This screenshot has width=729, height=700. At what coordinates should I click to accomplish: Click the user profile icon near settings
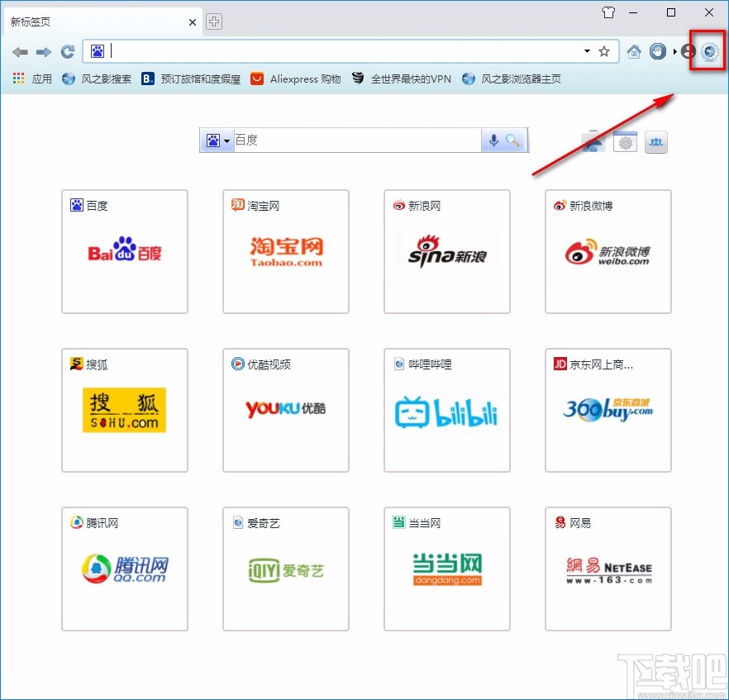pyautogui.click(x=688, y=51)
